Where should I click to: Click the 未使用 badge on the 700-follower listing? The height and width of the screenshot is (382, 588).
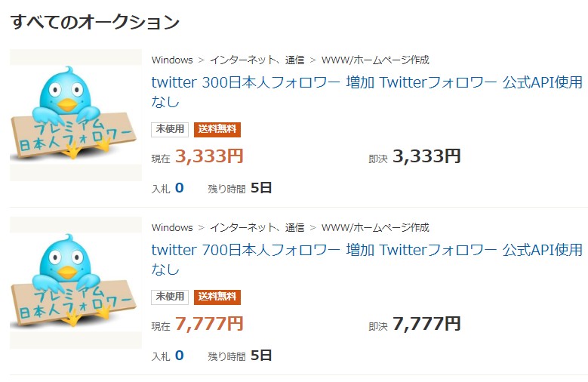point(170,297)
